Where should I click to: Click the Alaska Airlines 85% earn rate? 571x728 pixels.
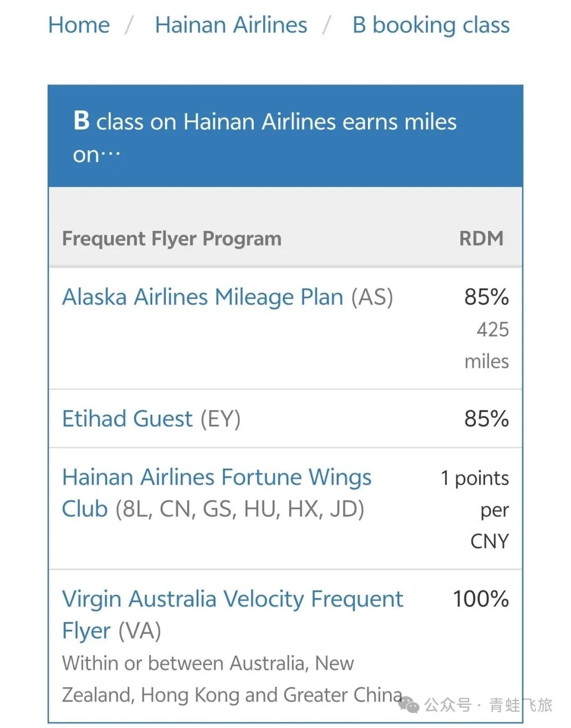486,297
